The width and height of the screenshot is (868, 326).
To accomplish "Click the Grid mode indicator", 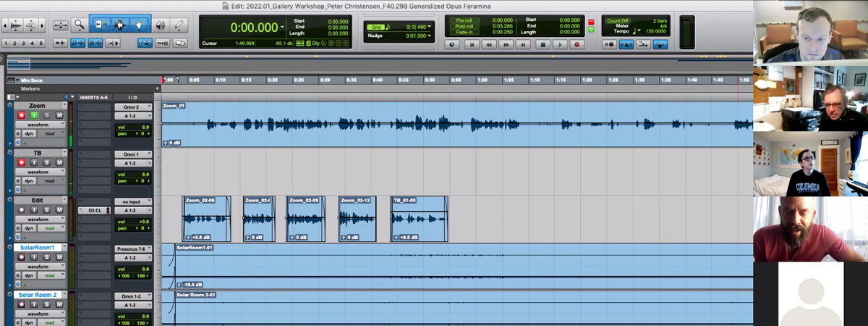I will [376, 27].
